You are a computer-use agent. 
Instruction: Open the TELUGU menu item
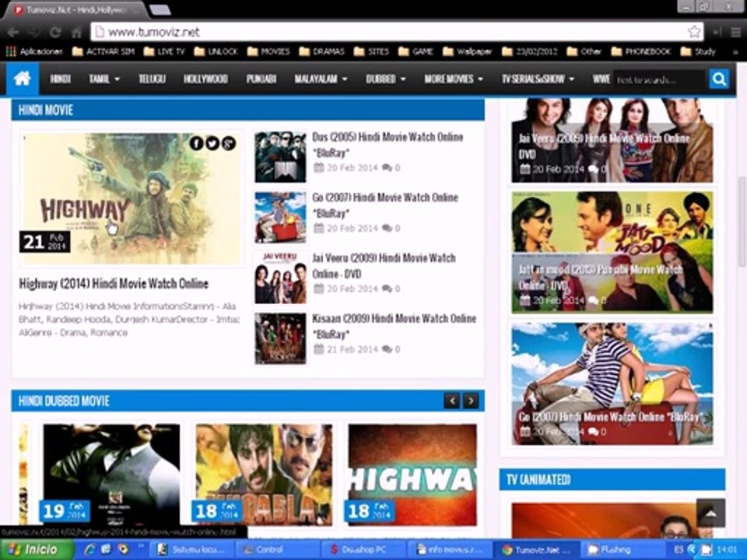tap(152, 79)
